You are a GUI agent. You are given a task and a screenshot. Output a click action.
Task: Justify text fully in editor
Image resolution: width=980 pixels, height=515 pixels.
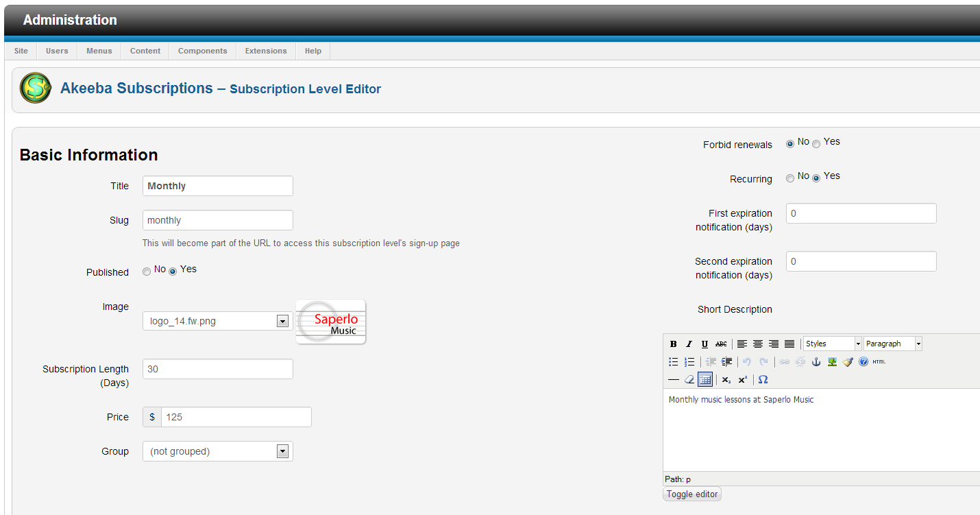[789, 344]
